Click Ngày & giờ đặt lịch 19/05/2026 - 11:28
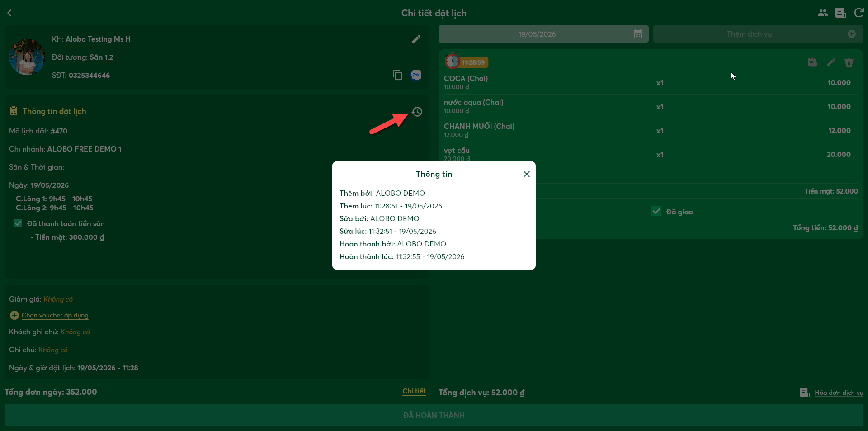 (x=74, y=368)
